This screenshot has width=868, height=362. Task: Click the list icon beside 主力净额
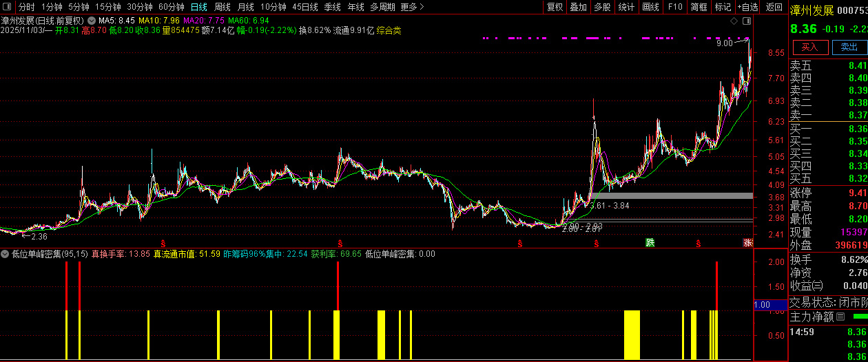(840, 317)
